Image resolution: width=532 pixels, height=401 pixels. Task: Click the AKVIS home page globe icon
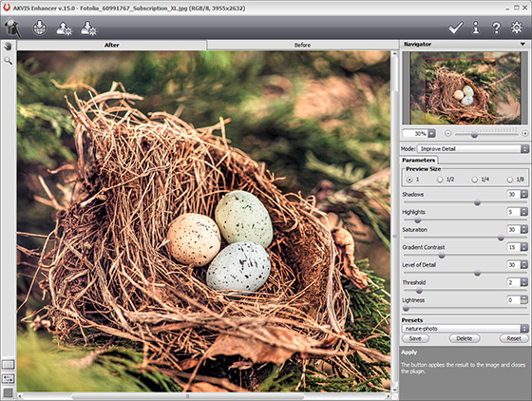(x=40, y=28)
